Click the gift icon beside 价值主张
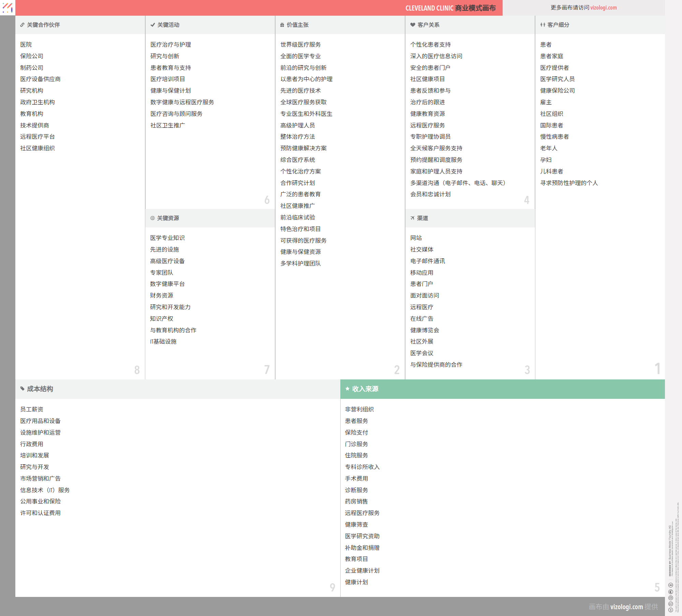This screenshot has height=616, width=682. (282, 25)
